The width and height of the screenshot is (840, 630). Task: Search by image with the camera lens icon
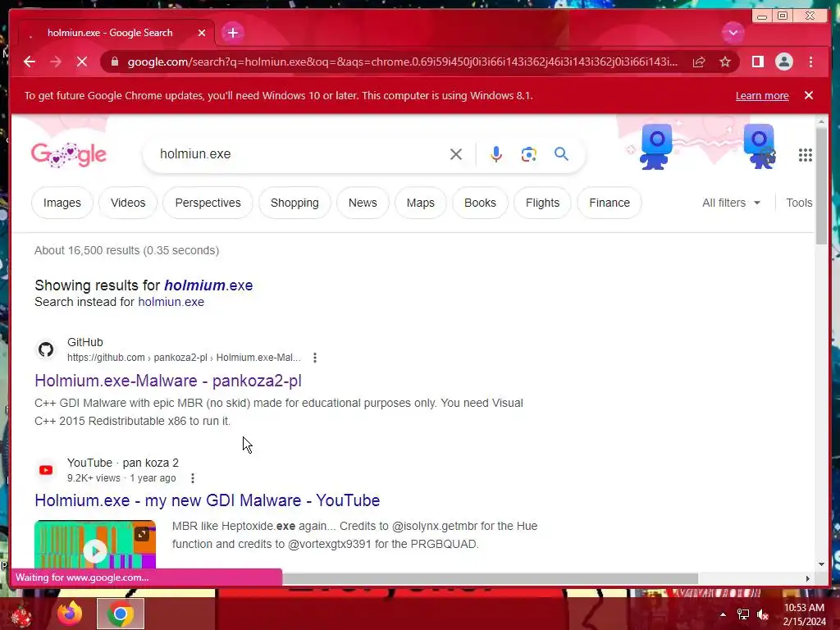pyautogui.click(x=529, y=154)
